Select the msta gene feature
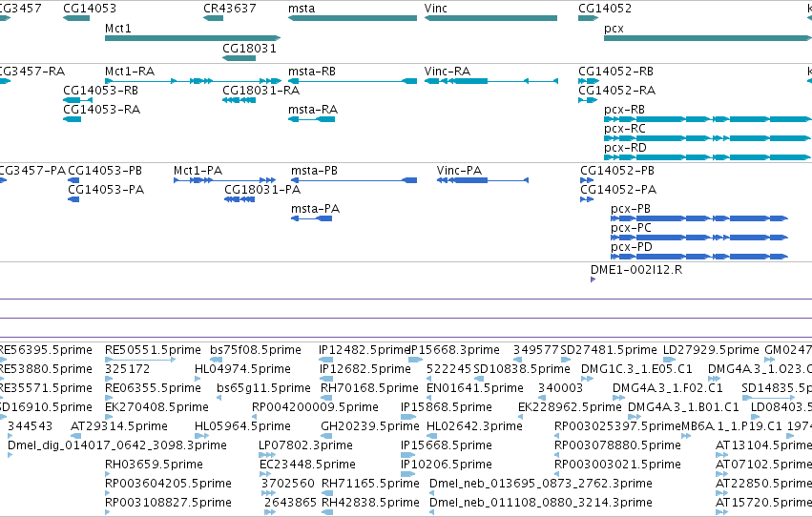The width and height of the screenshot is (812, 517). click(352, 18)
